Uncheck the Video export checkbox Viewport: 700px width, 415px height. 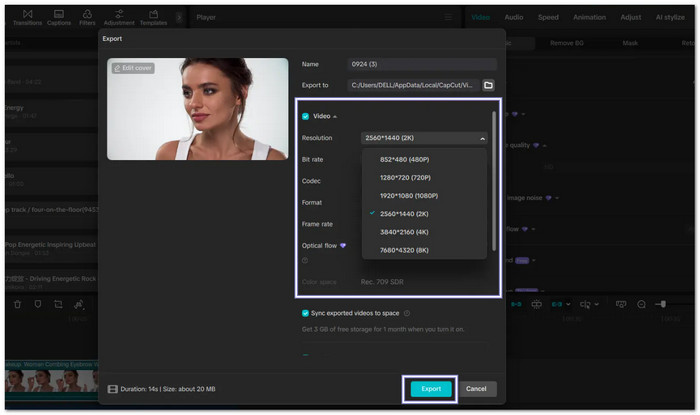pos(305,116)
